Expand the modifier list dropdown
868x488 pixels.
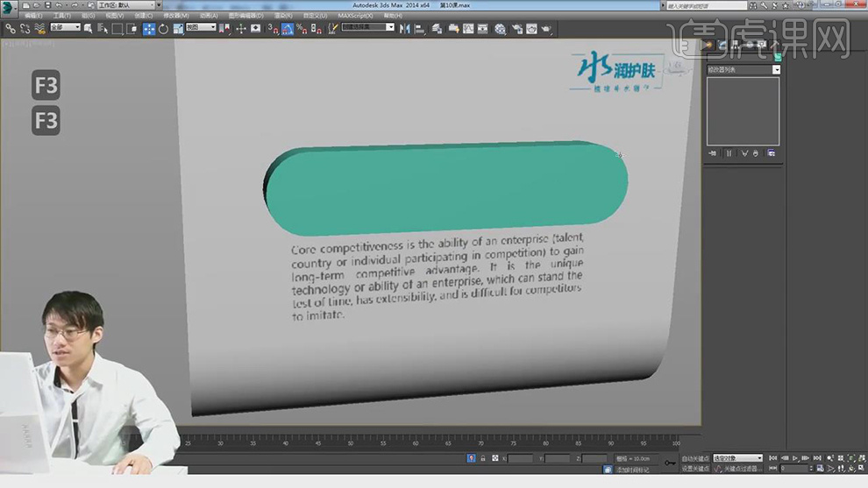pyautogui.click(x=776, y=69)
